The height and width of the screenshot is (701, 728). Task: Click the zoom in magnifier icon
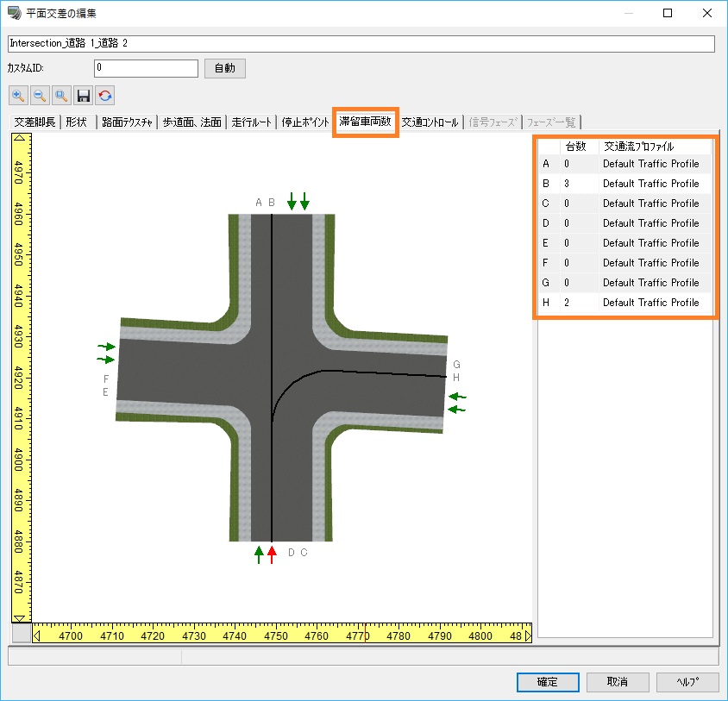pyautogui.click(x=19, y=96)
